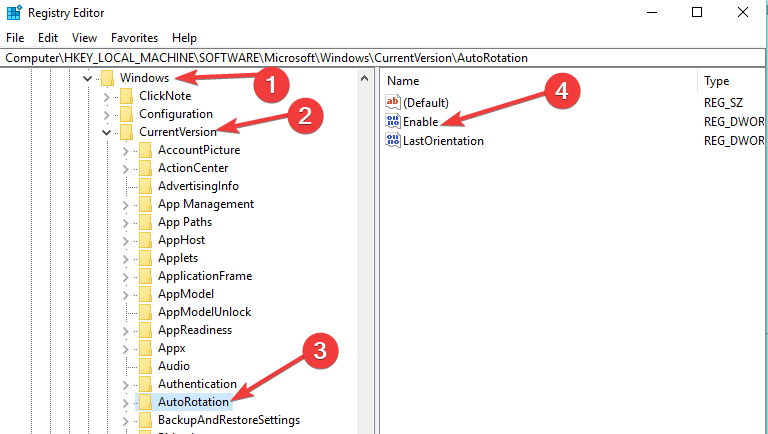
Task: Expand the Configuration key
Action: click(106, 115)
